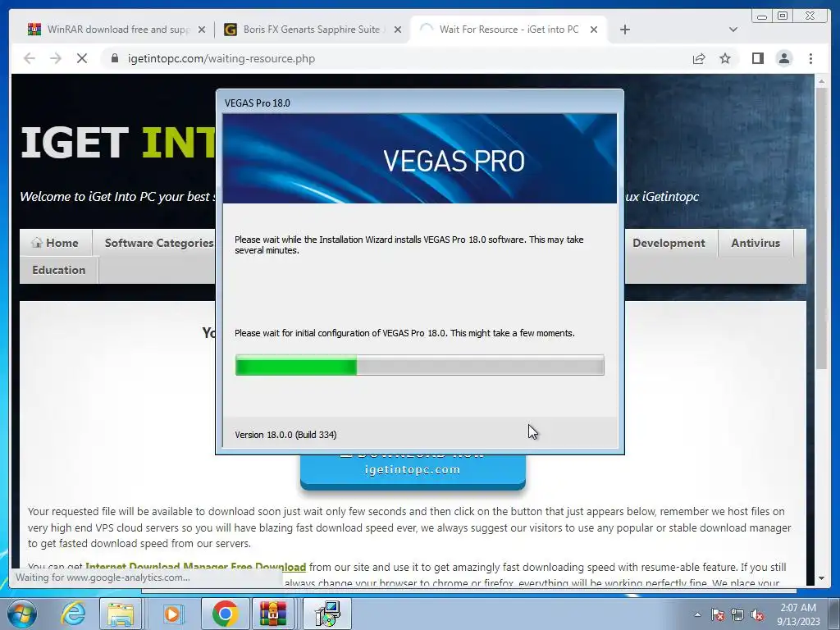Click the scrollbar up arrow
The width and height of the screenshot is (840, 630).
(821, 81)
